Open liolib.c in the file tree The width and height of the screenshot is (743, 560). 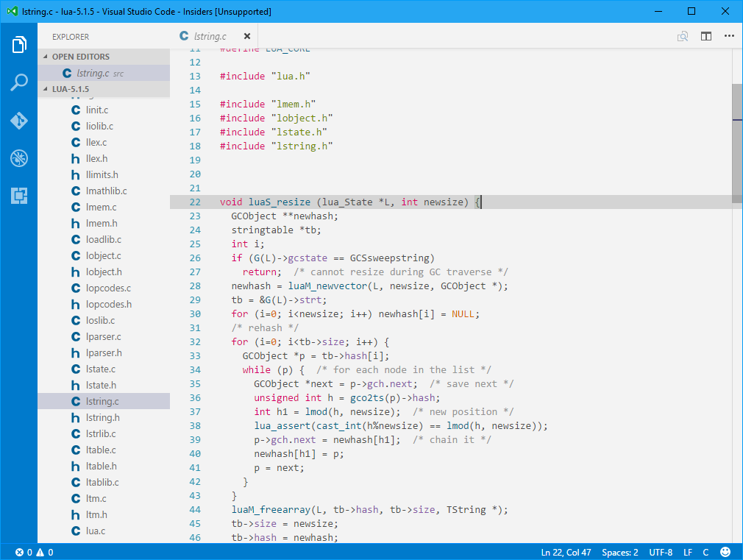(x=104, y=126)
